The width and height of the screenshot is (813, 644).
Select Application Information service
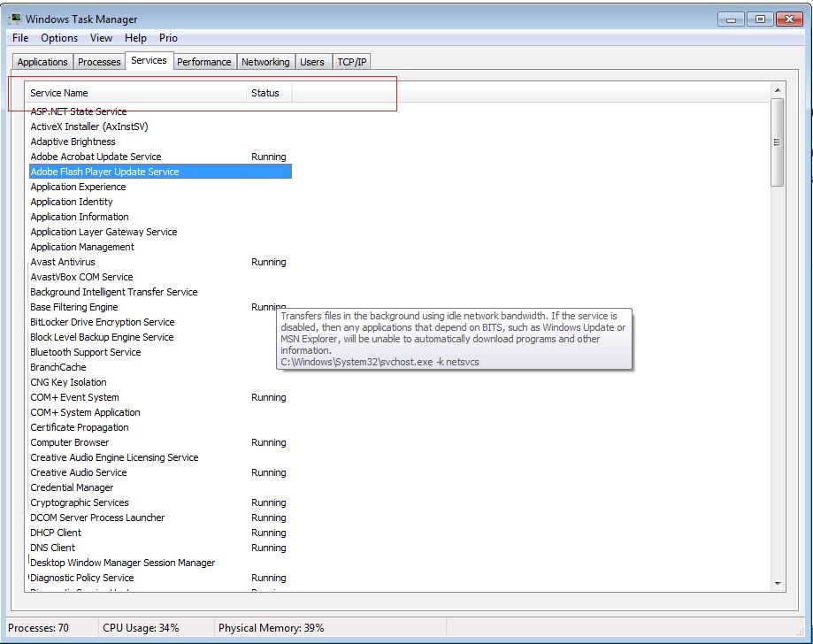[x=160, y=217]
